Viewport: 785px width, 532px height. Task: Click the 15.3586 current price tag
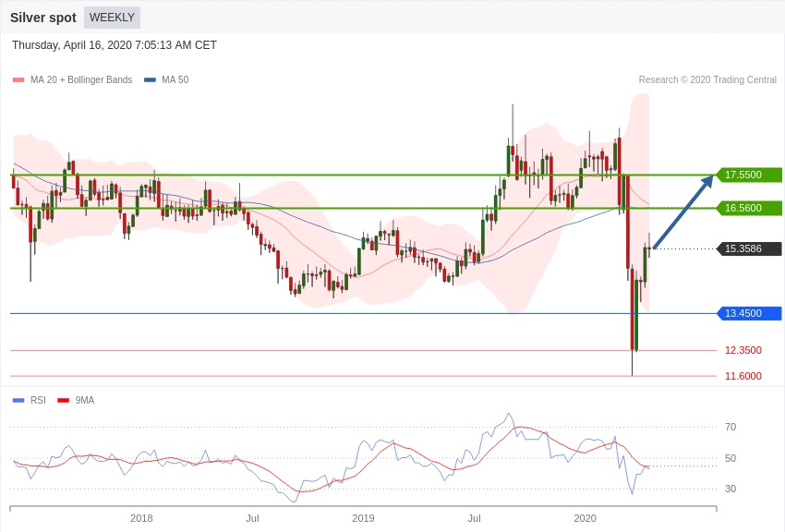point(749,248)
